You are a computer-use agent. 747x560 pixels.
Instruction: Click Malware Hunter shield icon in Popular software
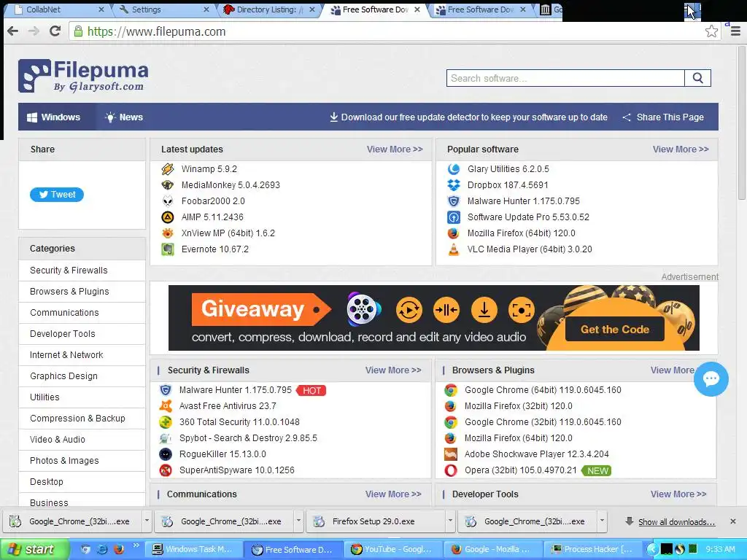pyautogui.click(x=454, y=201)
